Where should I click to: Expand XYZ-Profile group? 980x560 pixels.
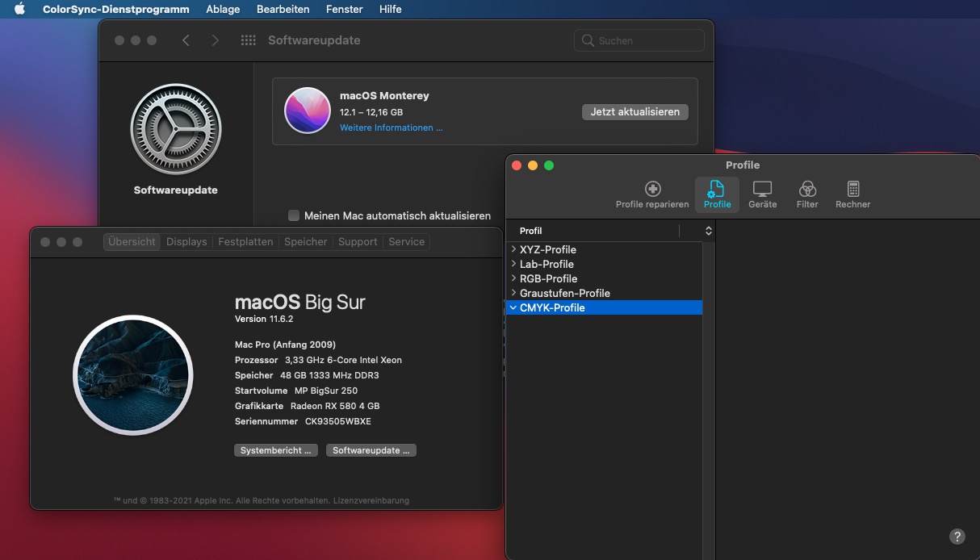point(513,249)
